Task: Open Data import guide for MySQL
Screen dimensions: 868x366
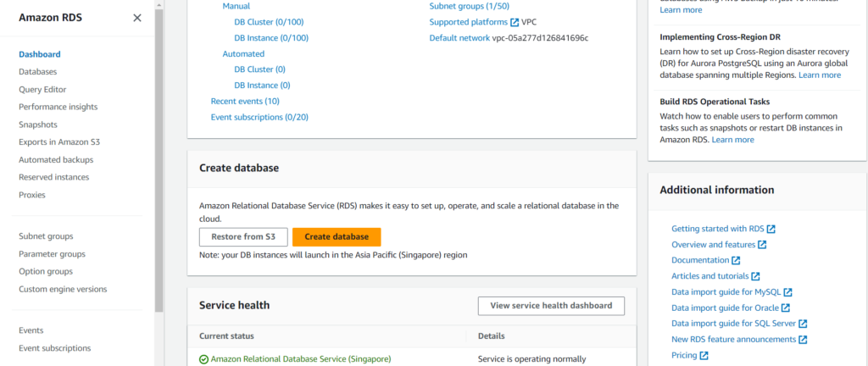Action: pyautogui.click(x=726, y=292)
